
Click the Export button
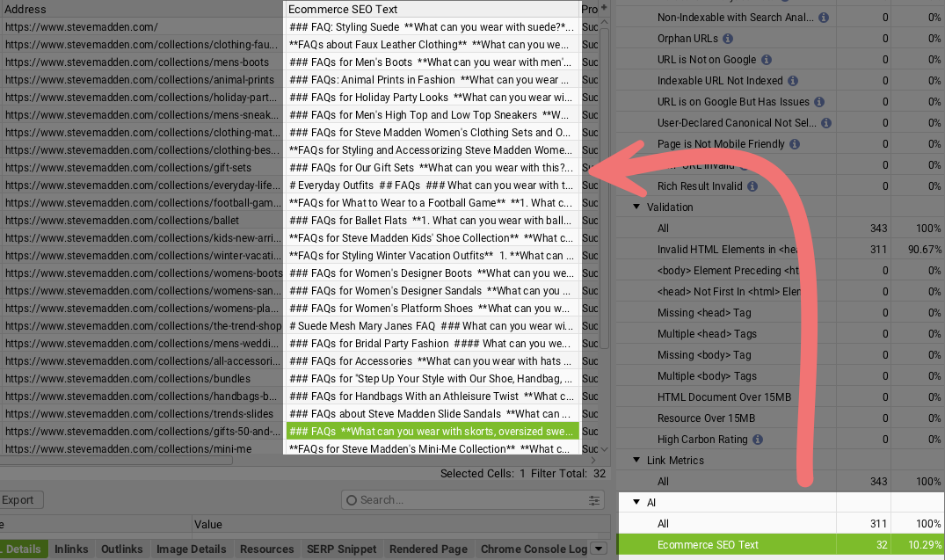pos(18,500)
